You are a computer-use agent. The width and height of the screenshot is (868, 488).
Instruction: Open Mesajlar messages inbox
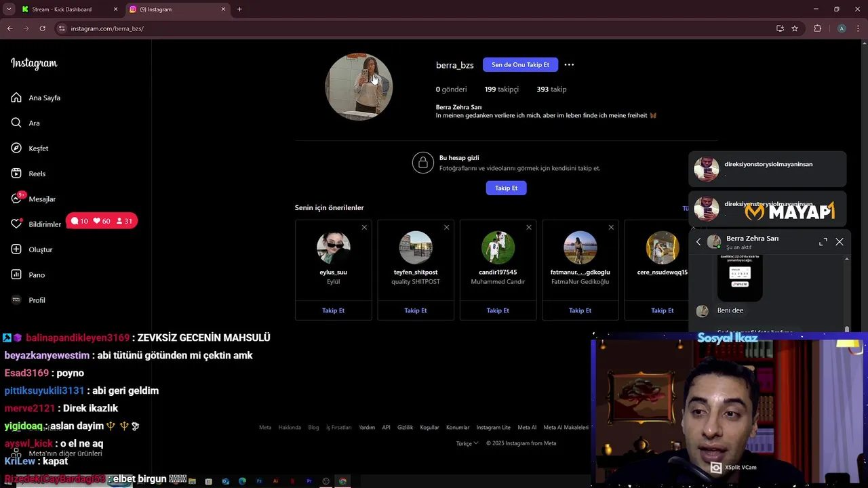(33, 199)
